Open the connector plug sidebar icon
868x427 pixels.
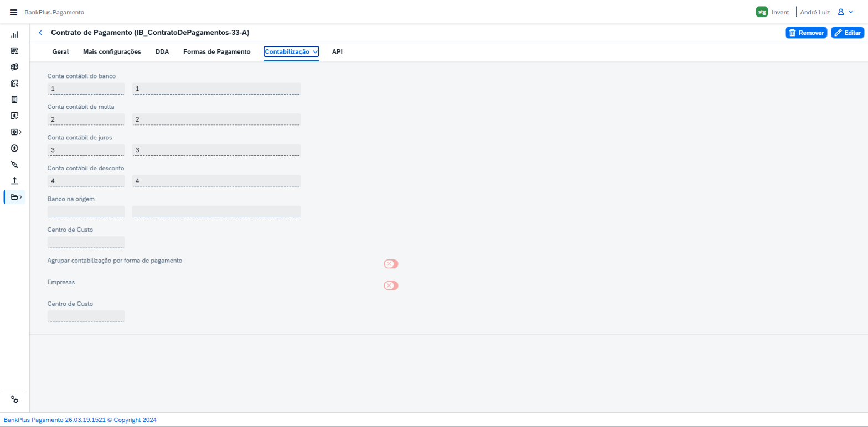(14, 164)
